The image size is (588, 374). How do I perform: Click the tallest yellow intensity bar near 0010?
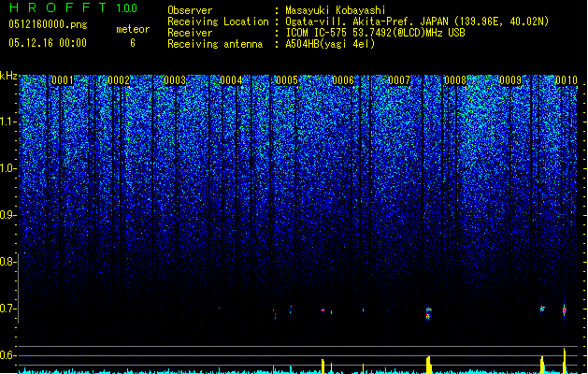click(x=565, y=361)
